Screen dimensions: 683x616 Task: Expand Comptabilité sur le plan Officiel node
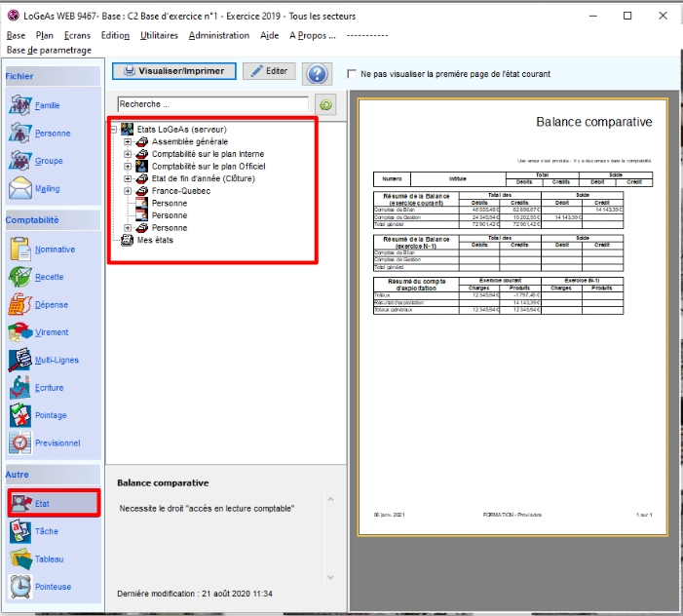point(128,167)
